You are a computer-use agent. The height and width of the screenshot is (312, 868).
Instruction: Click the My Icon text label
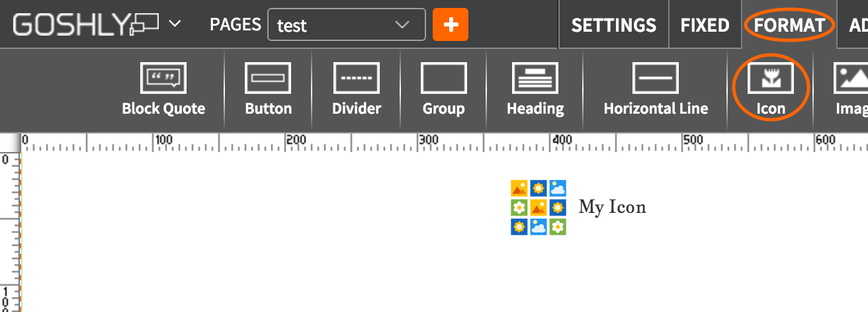point(612,208)
